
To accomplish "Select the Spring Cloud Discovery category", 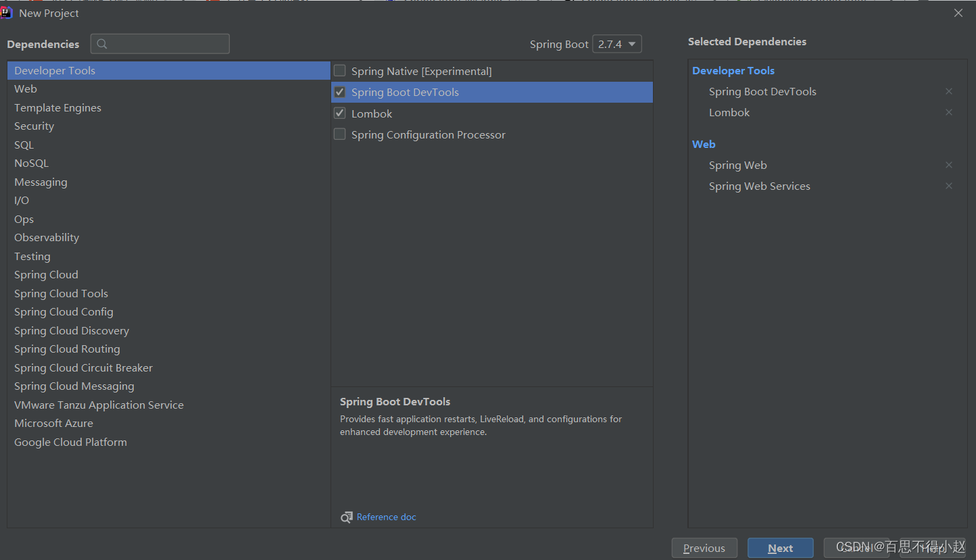I will tap(168, 330).
